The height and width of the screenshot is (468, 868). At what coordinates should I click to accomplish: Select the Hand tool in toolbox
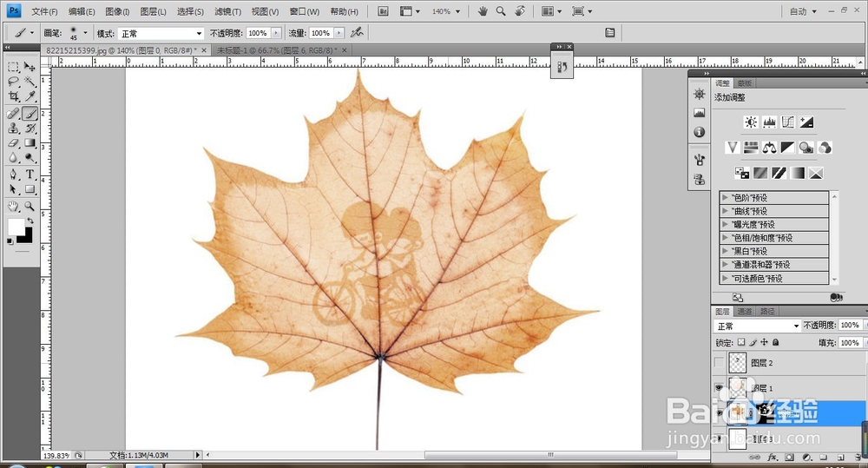point(13,207)
